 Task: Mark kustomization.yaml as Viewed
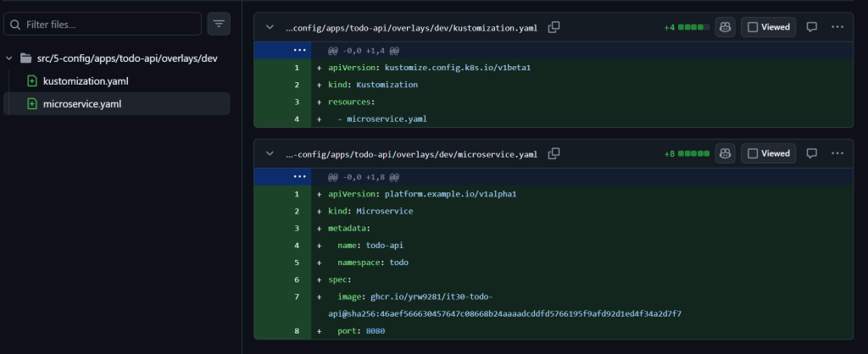[x=768, y=27]
